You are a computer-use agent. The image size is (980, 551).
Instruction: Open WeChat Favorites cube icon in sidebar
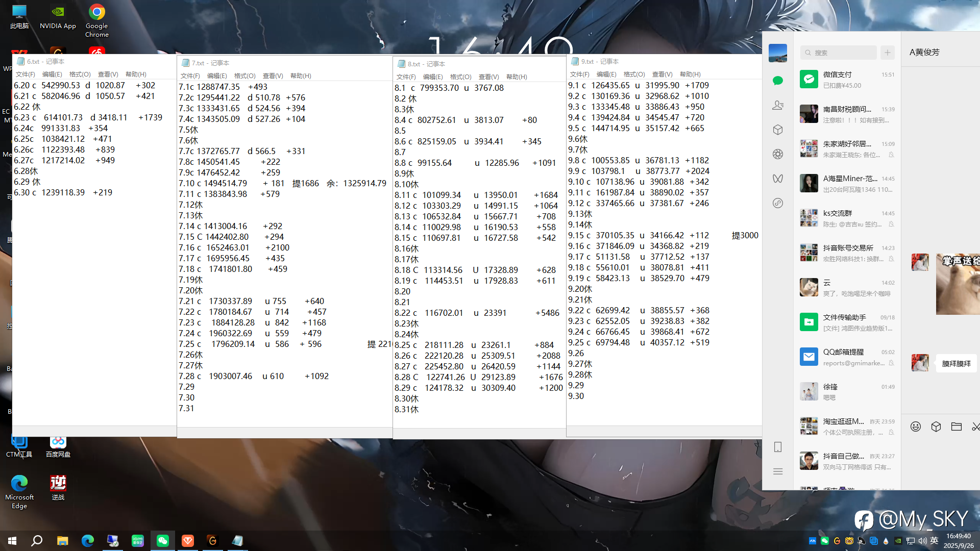pos(778,130)
